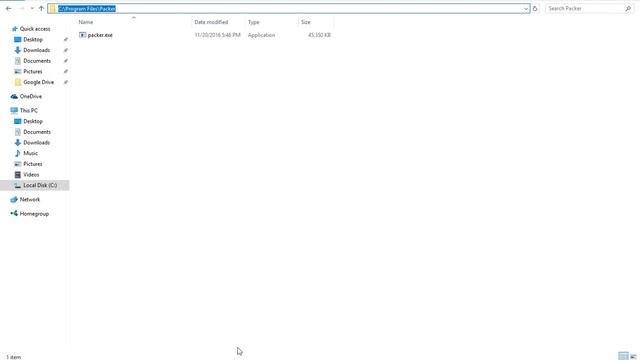Refresh the Packer folder view
This screenshot has height=360, width=640.
535,9
